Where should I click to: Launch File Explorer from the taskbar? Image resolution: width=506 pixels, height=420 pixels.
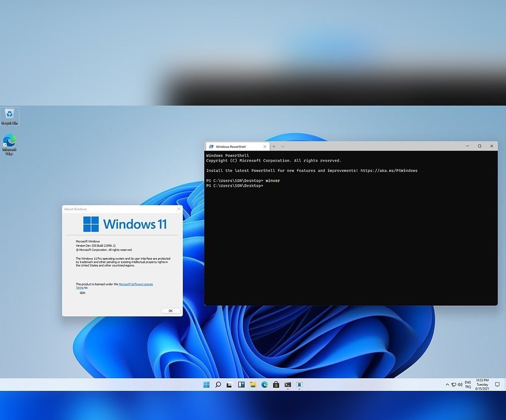(x=253, y=384)
